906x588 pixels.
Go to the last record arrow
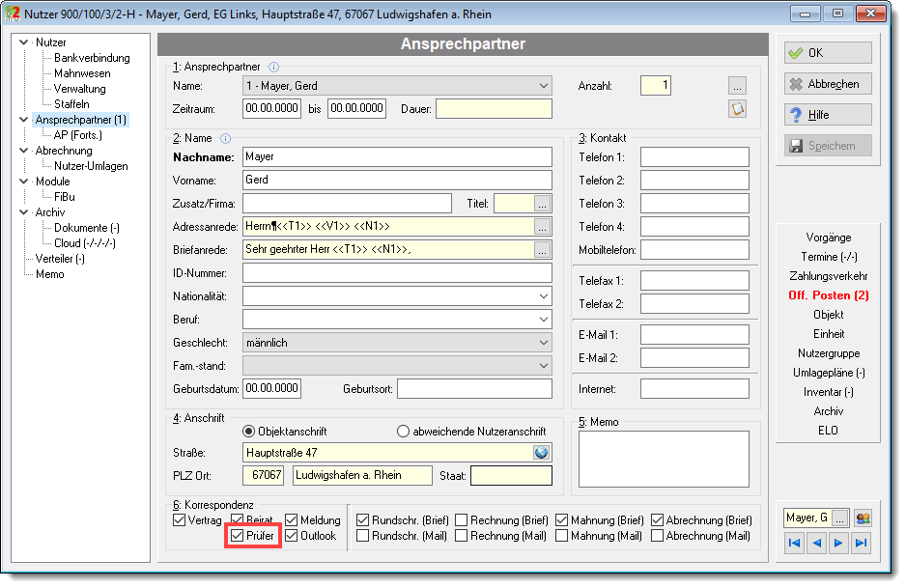[861, 543]
